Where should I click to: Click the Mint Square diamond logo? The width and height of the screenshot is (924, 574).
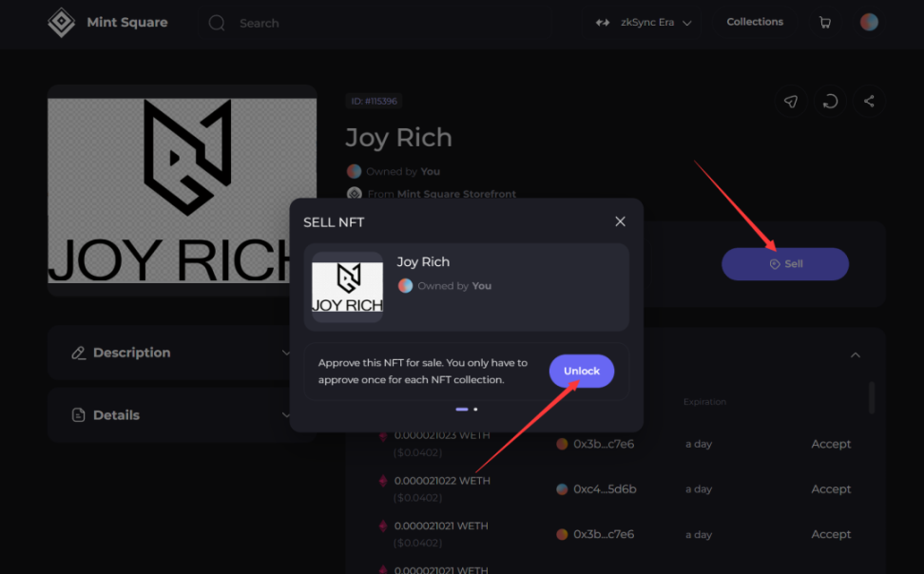61,23
